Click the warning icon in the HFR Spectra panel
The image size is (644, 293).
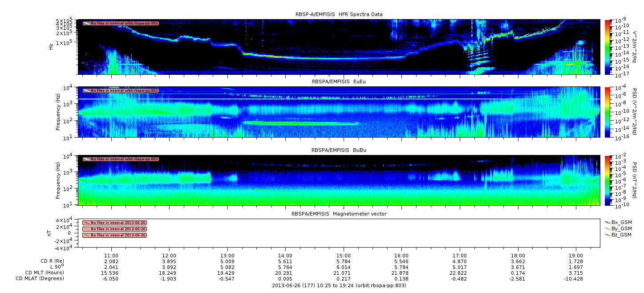(86, 23)
